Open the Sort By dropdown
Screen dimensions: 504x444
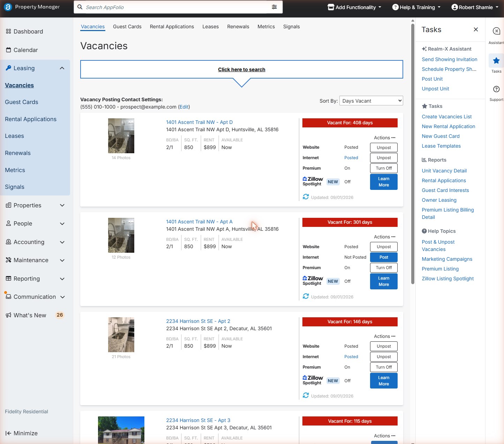pyautogui.click(x=371, y=101)
